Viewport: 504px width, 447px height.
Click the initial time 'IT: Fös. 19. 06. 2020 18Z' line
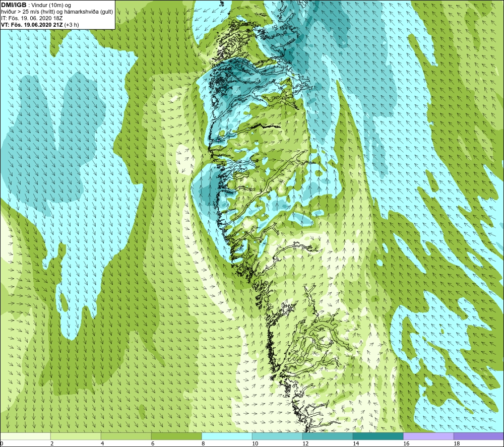pyautogui.click(x=32, y=18)
